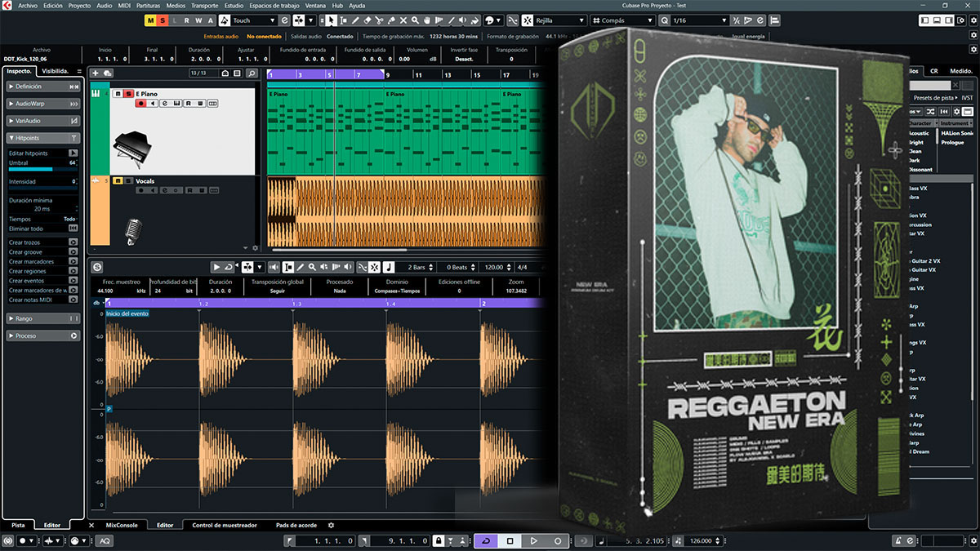Switch to the MixConsole tab
The width and height of the screenshot is (980, 551).
click(122, 525)
